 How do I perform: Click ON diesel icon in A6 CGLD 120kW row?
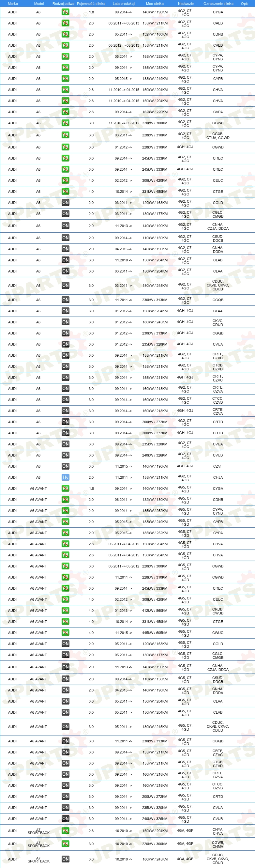click(65, 203)
